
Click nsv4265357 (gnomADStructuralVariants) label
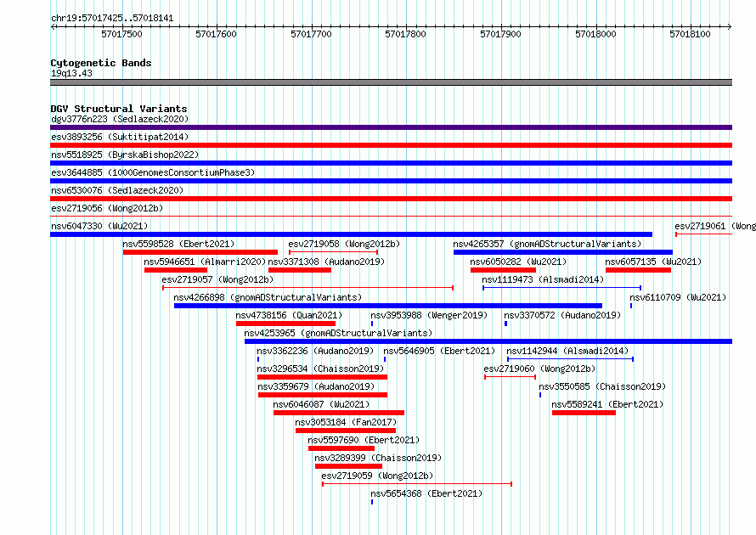coord(547,244)
